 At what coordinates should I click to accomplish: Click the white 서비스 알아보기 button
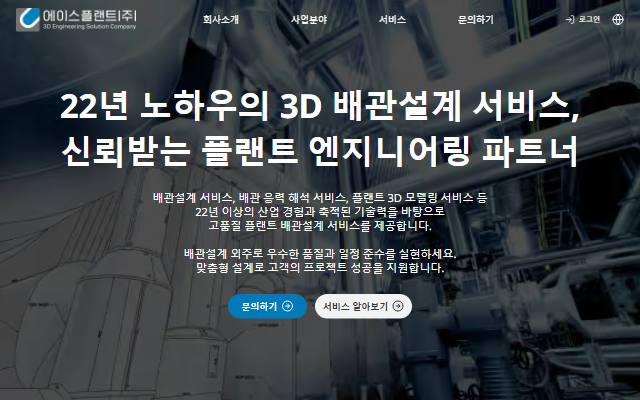(x=363, y=306)
